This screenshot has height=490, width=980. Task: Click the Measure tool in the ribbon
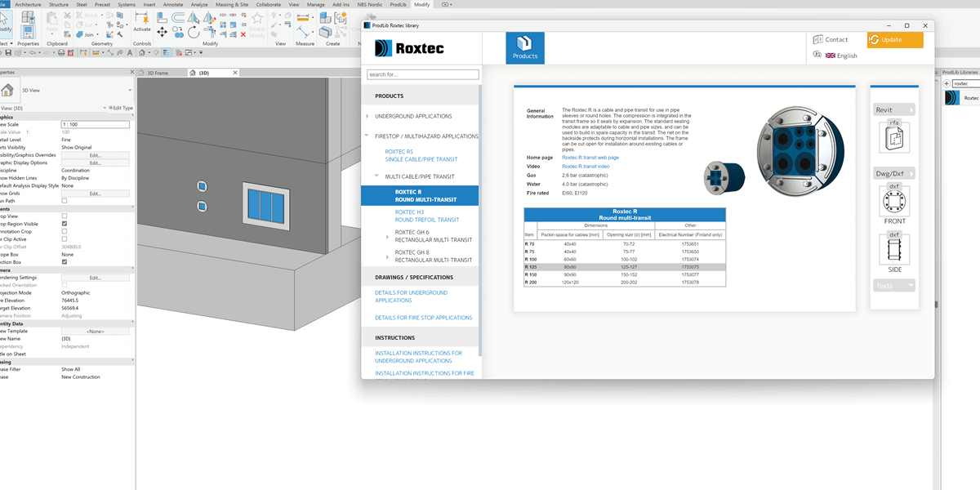pyautogui.click(x=305, y=31)
